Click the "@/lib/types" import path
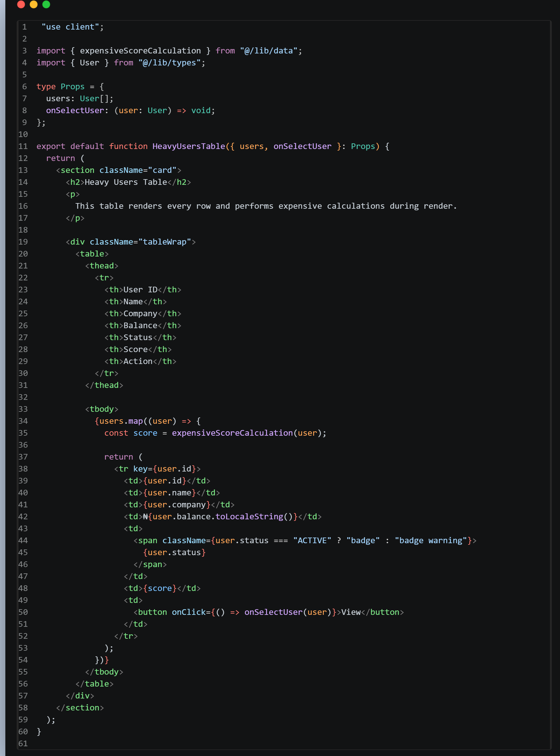The height and width of the screenshot is (756, 560). coord(169,63)
